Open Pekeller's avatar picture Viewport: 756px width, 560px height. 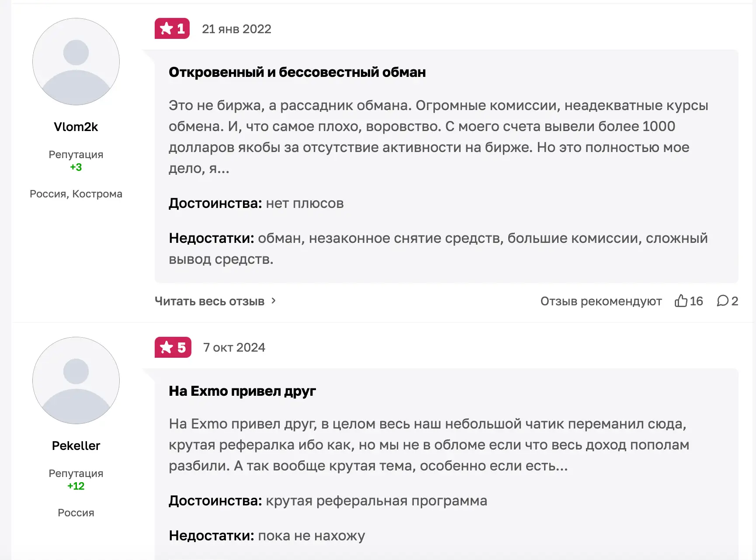coord(76,380)
